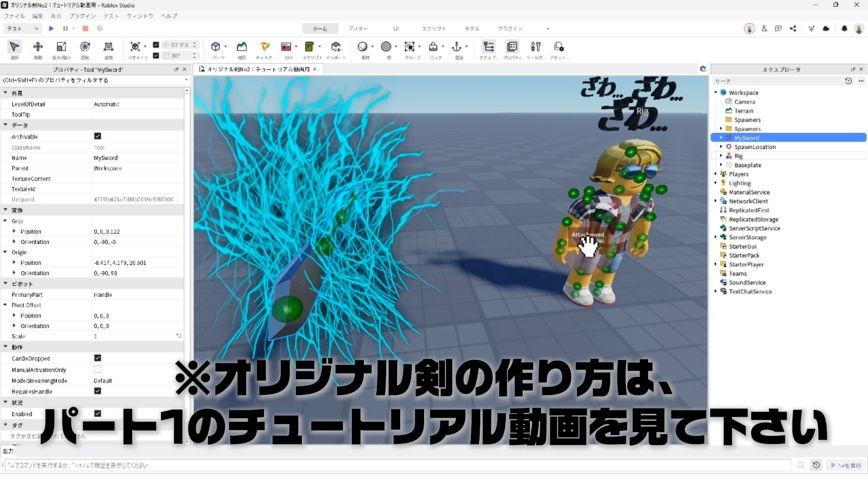Uncheck the Archivable checkbox
Image resolution: width=868 pixels, height=488 pixels.
(x=98, y=136)
